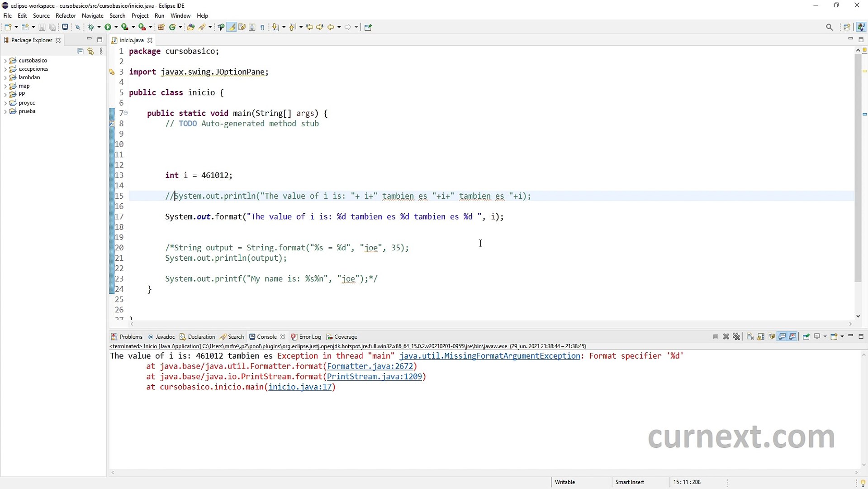The image size is (868, 489).
Task: Click the Last Edit Location arrow icon
Action: [309, 27]
